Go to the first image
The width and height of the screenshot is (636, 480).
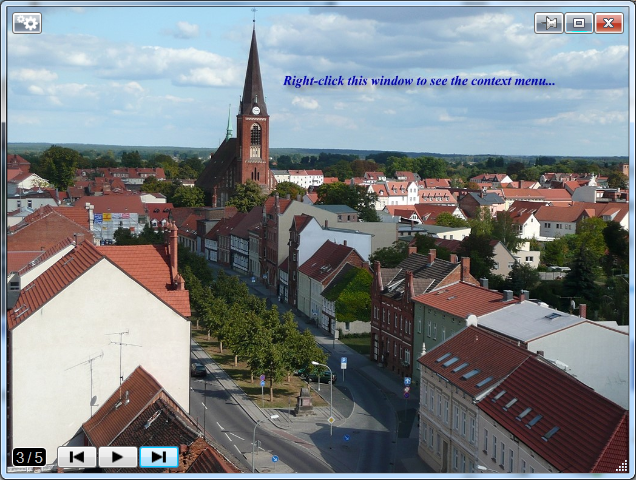pyautogui.click(x=77, y=457)
